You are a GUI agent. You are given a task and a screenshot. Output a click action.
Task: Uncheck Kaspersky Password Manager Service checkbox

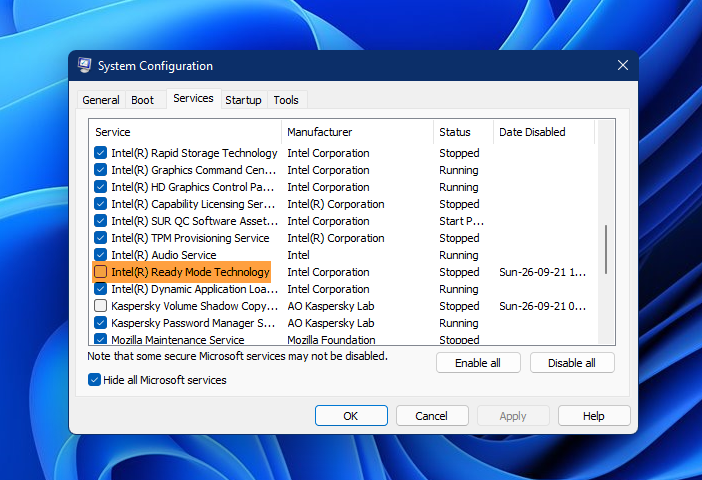click(100, 323)
